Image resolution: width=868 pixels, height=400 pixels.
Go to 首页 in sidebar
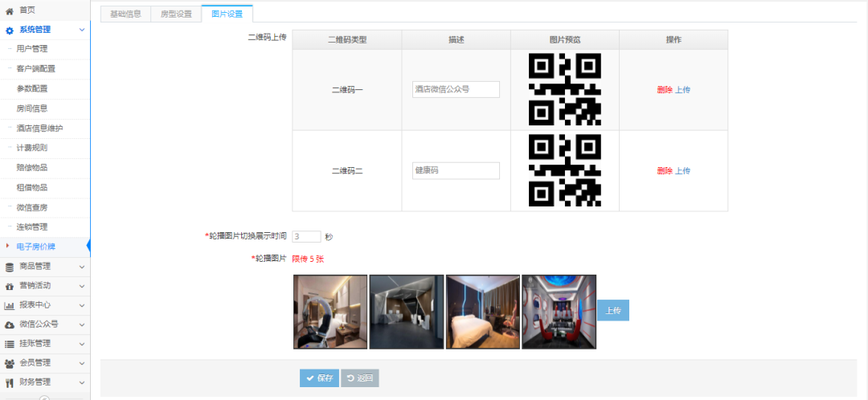(27, 10)
